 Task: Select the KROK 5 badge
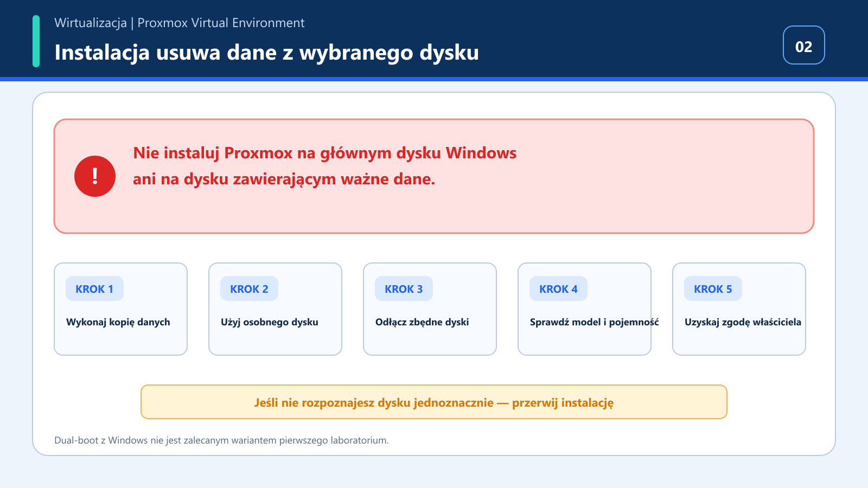(713, 288)
